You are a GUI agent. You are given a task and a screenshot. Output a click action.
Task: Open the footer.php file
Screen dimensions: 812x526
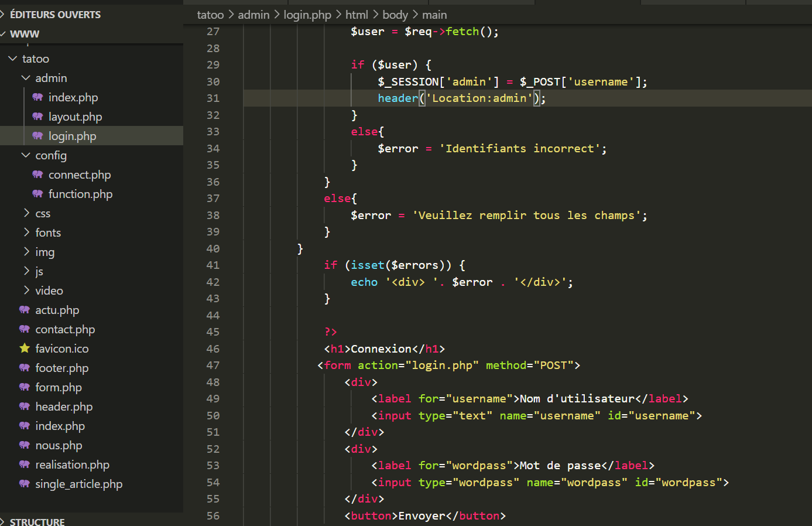(62, 368)
